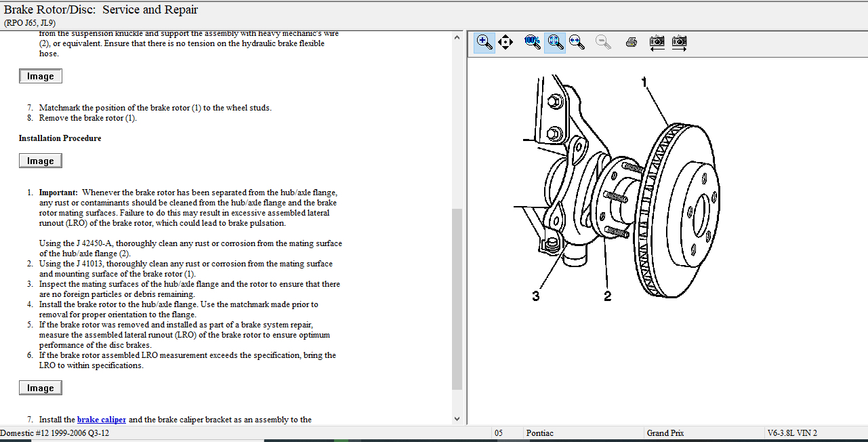Open the Image button under Installation Procedure
Screen dimensions: 868x442
coord(41,161)
